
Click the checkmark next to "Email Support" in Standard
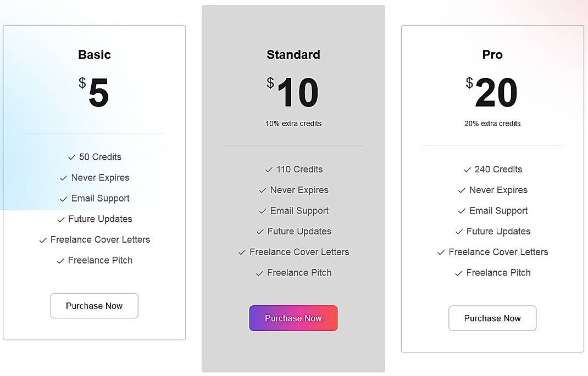pos(262,211)
